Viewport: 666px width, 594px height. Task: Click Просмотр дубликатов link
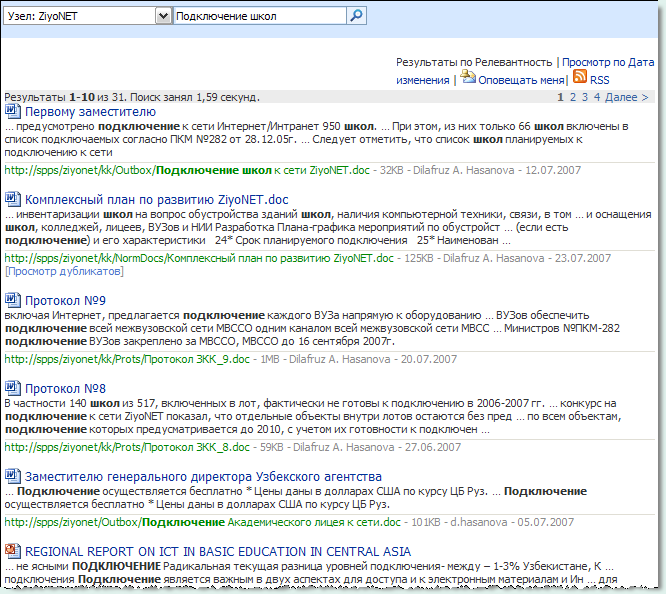pyautogui.click(x=64, y=271)
